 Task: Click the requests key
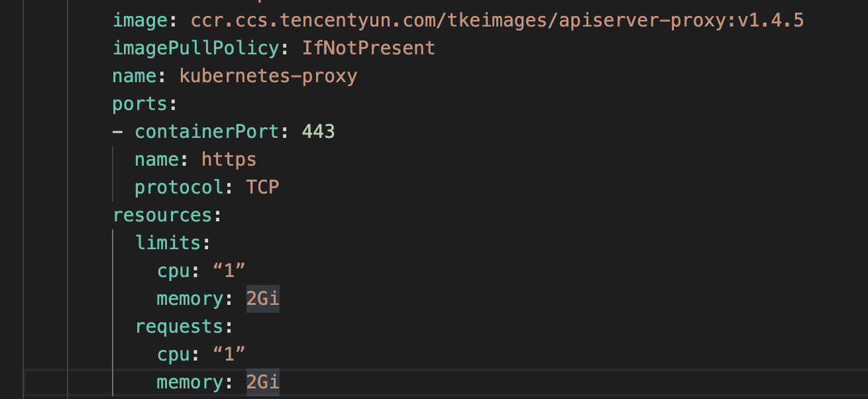click(179, 327)
